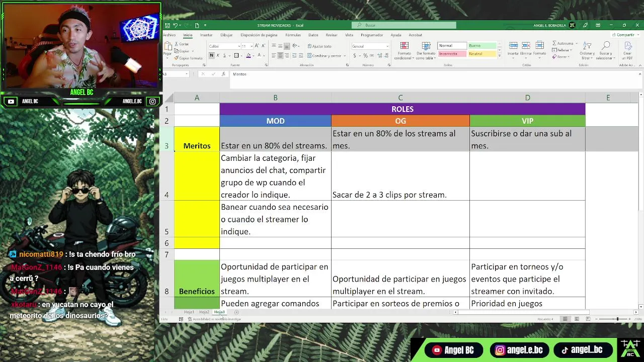Toggle italic K formatting

[x=218, y=55]
